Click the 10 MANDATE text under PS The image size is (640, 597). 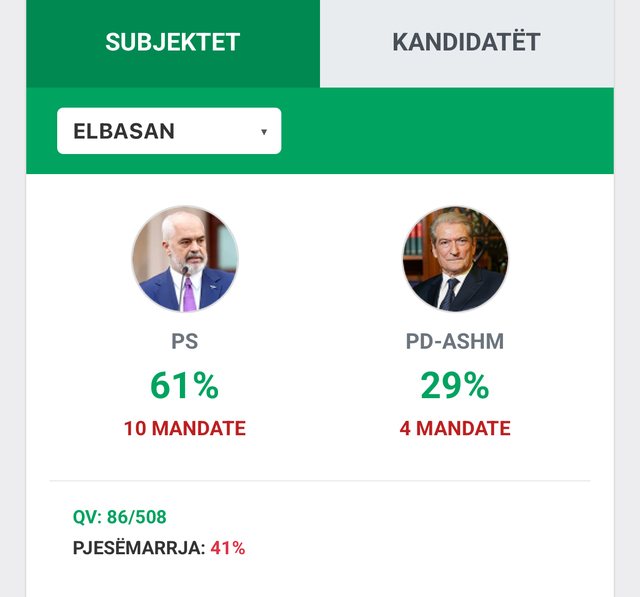[x=185, y=428]
